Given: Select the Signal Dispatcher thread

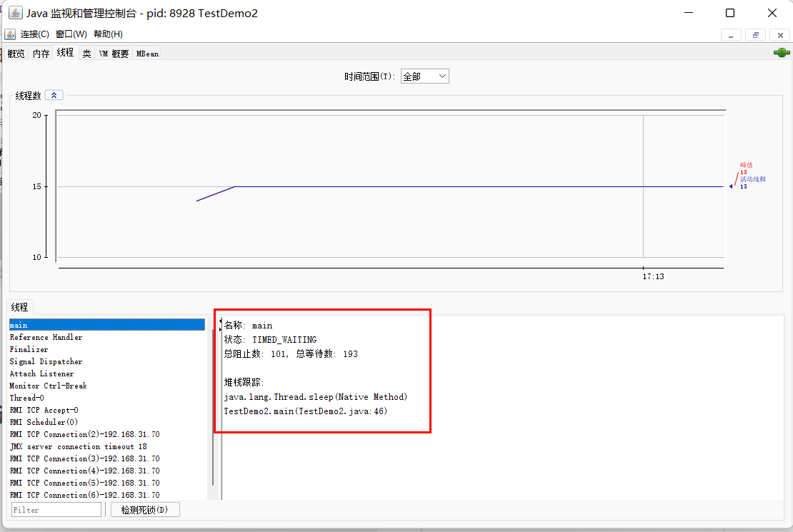Looking at the screenshot, I should pyautogui.click(x=107, y=361).
